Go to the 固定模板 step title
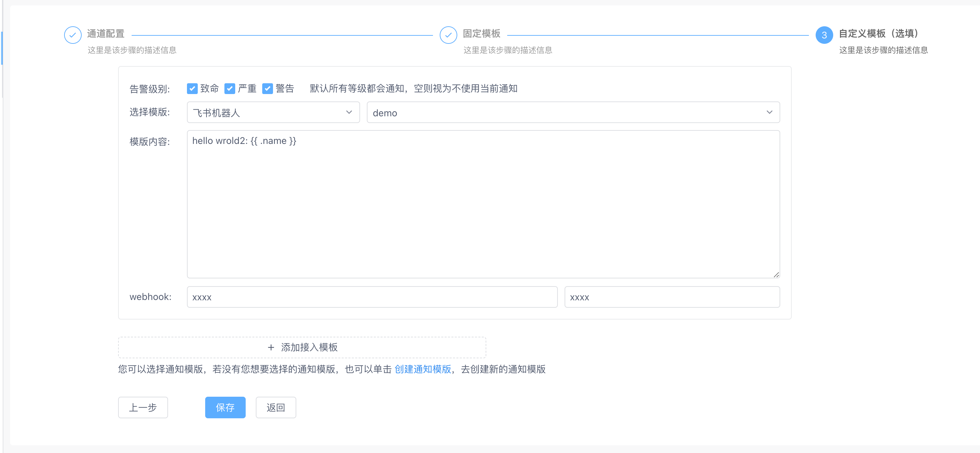This screenshot has height=453, width=980. pyautogui.click(x=481, y=33)
